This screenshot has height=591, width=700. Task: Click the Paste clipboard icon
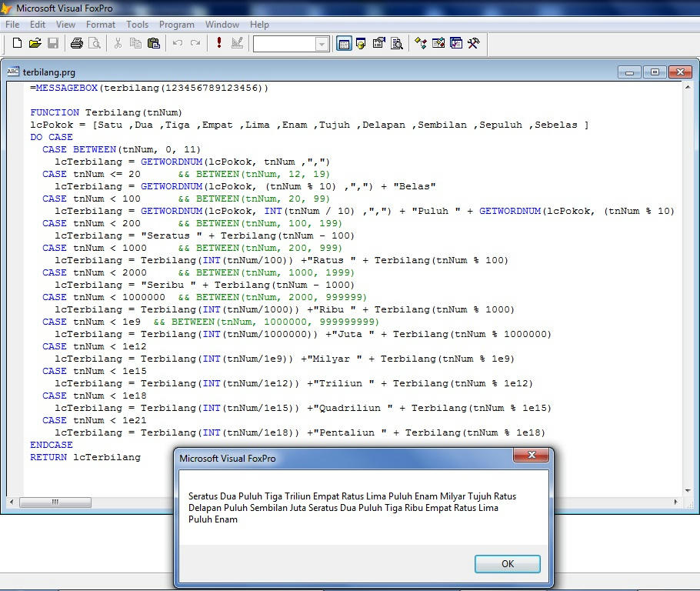(x=154, y=43)
